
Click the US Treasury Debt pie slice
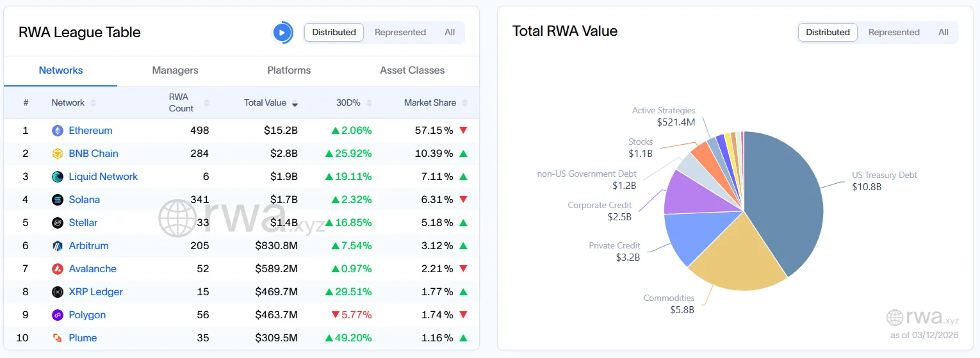[x=788, y=199]
